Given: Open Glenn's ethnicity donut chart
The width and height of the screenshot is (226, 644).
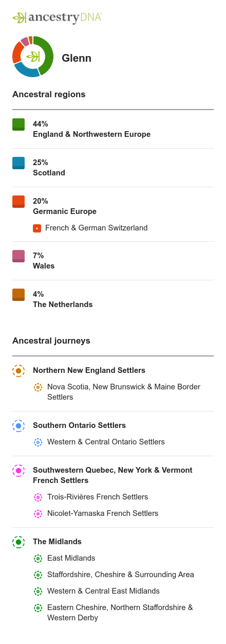Looking at the screenshot, I should pos(33,57).
